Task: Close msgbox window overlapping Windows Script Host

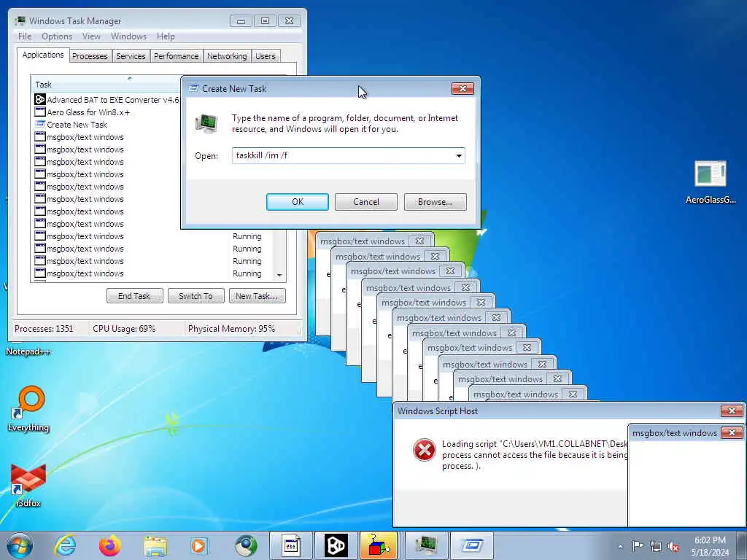Action: click(x=732, y=432)
